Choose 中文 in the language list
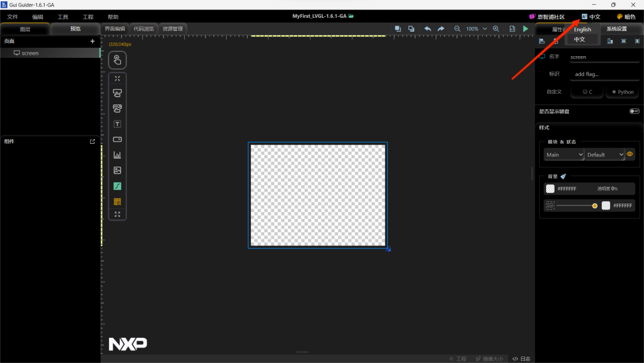The height and width of the screenshot is (363, 644). [x=583, y=39]
